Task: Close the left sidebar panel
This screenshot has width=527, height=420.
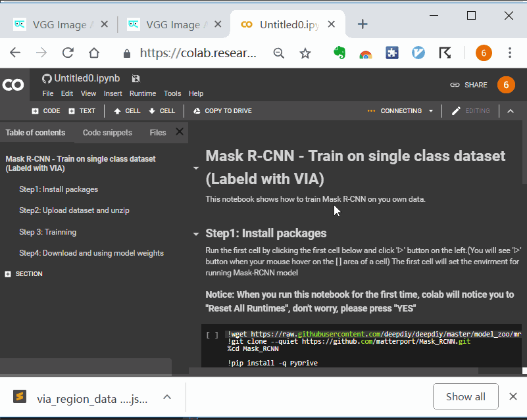Action: pyautogui.click(x=180, y=131)
